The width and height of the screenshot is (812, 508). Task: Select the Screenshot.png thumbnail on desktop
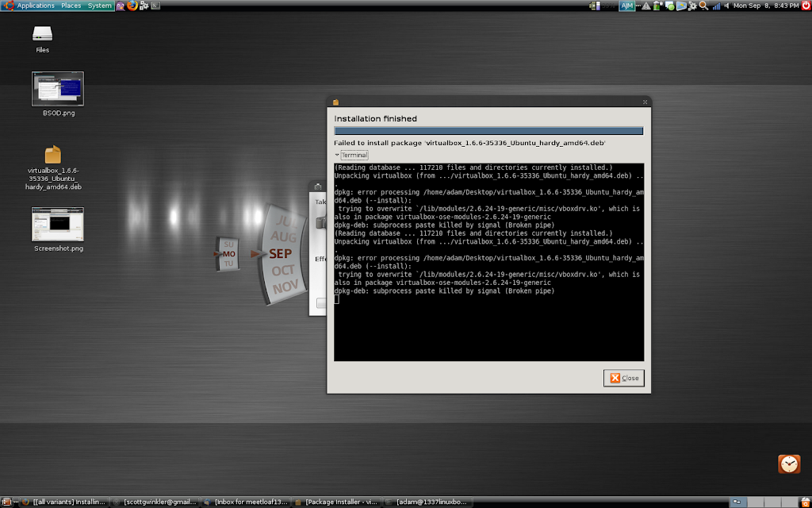[58, 224]
